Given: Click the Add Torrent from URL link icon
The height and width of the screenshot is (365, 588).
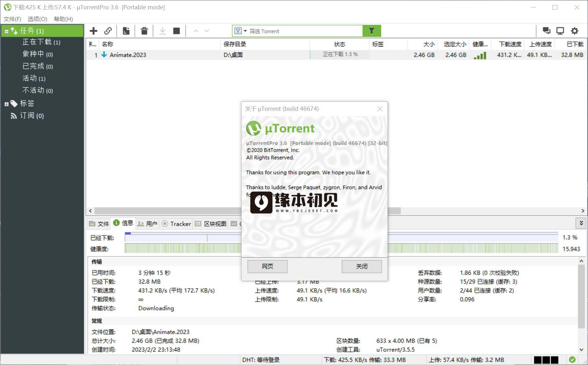Looking at the screenshot, I should [x=108, y=31].
